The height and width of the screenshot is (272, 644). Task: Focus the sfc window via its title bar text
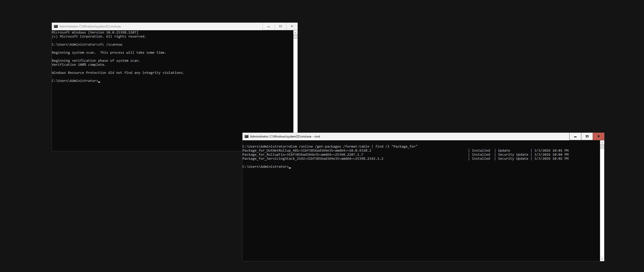pyautogui.click(x=90, y=26)
